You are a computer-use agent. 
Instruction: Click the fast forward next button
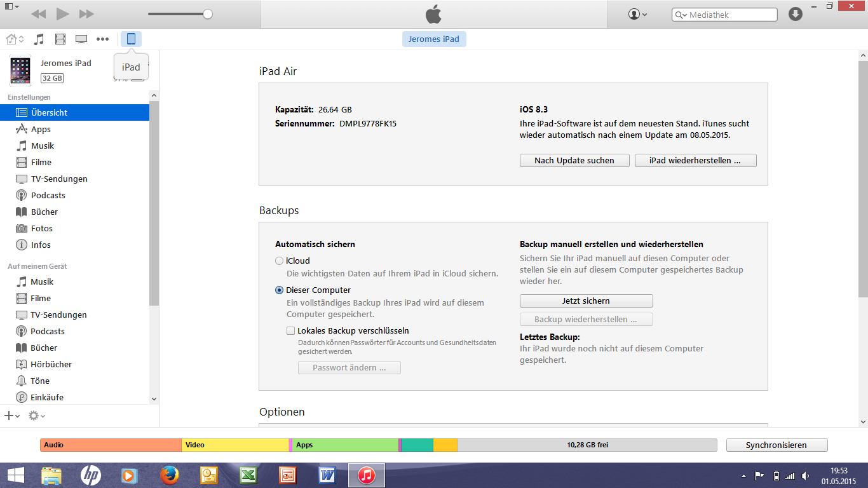point(86,14)
